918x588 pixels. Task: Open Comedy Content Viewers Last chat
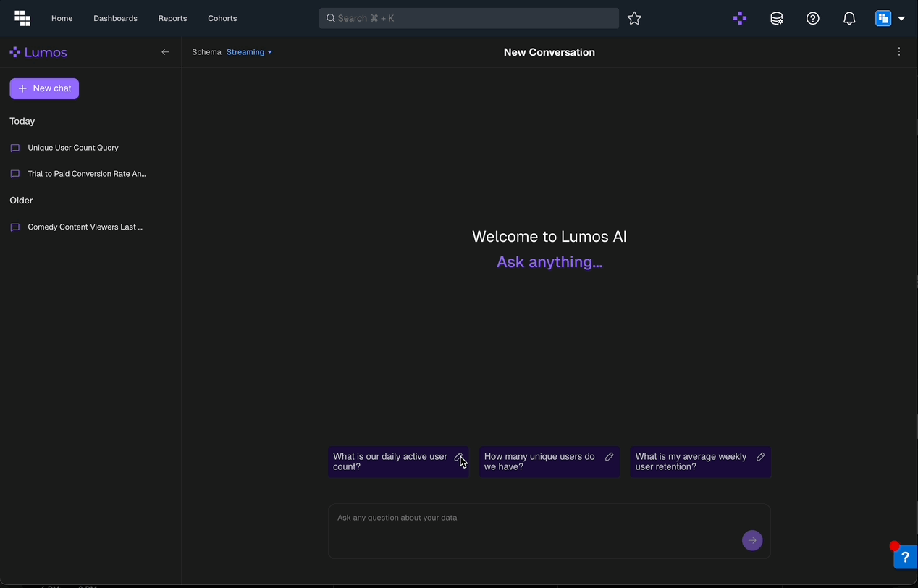pyautogui.click(x=85, y=227)
